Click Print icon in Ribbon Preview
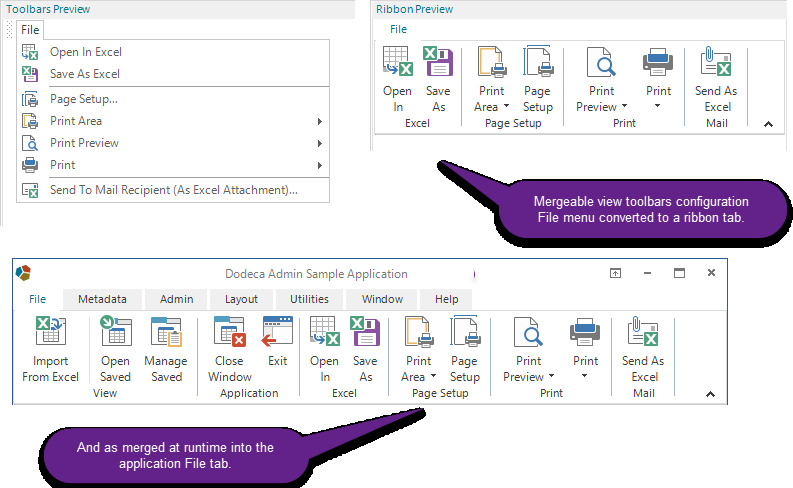Image resolution: width=793 pixels, height=488 pixels. [x=658, y=61]
